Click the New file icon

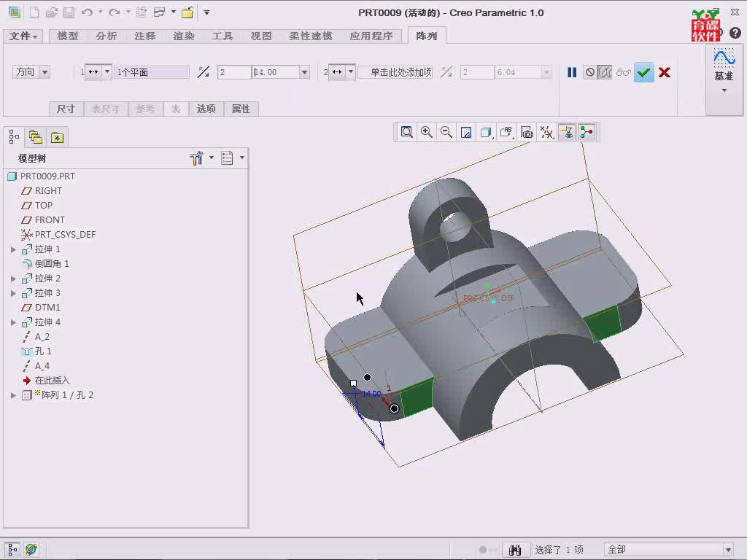pyautogui.click(x=34, y=12)
